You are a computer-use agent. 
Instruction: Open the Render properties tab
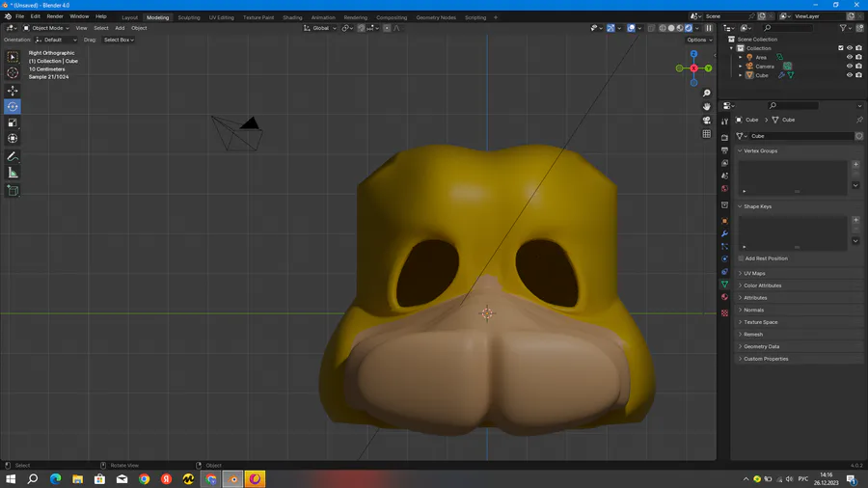point(724,137)
